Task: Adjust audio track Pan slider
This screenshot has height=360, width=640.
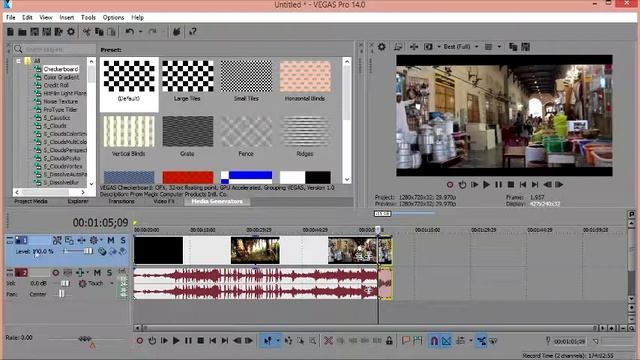Action: pos(61,294)
